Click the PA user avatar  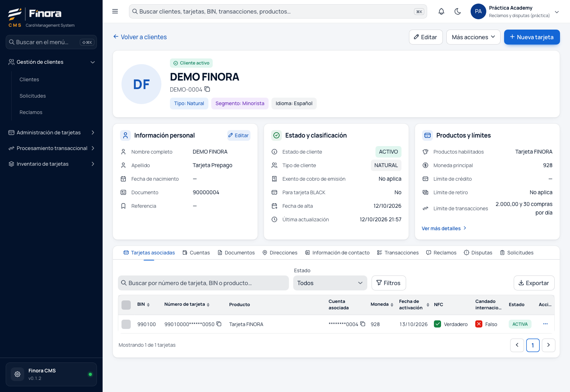click(478, 11)
